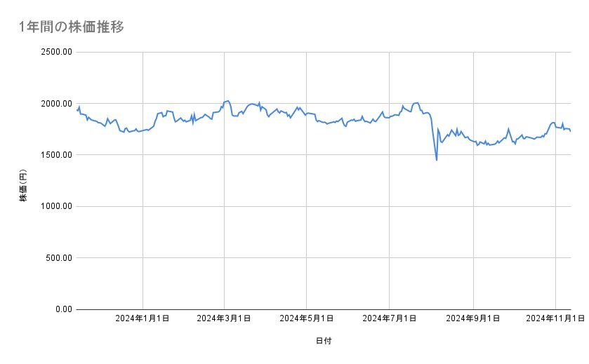Viewport: 589px width, 364px height.
Task: Click the chart title "1年間の株価推移"
Action: (x=72, y=27)
